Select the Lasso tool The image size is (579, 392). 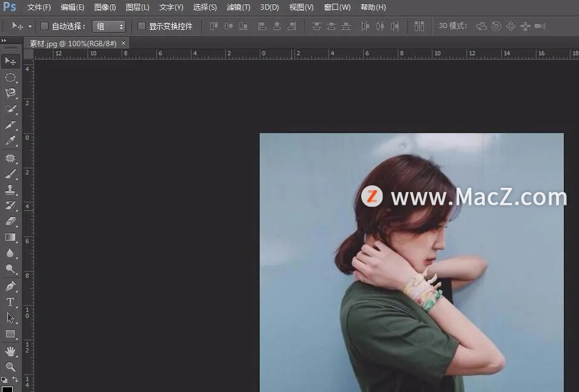tap(10, 93)
